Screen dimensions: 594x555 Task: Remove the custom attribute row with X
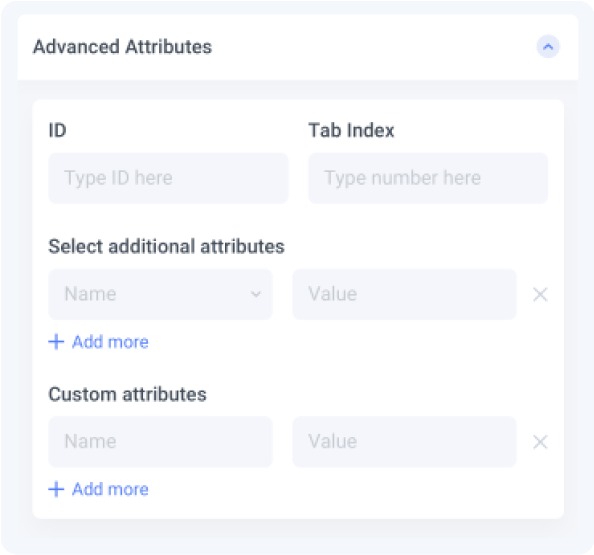pyautogui.click(x=540, y=442)
